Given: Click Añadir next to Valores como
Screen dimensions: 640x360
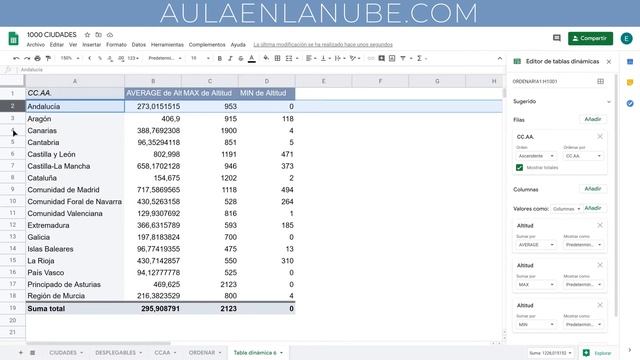Looking at the screenshot, I should [593, 208].
